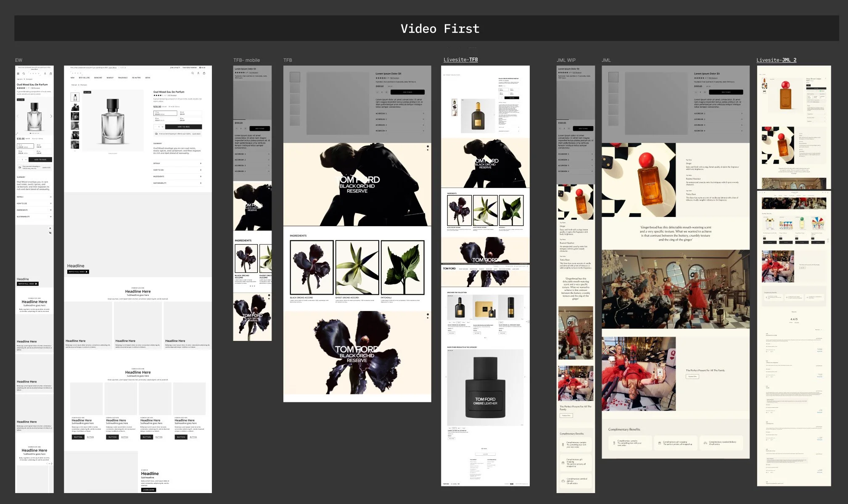Click Add to Bag in desktop EW frame
Screen dimensions: 848x504
click(183, 127)
